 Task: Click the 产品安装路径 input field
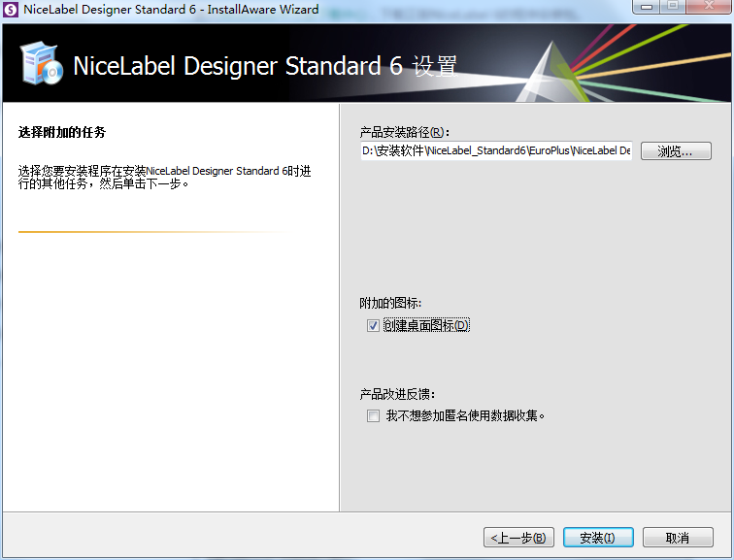click(496, 150)
